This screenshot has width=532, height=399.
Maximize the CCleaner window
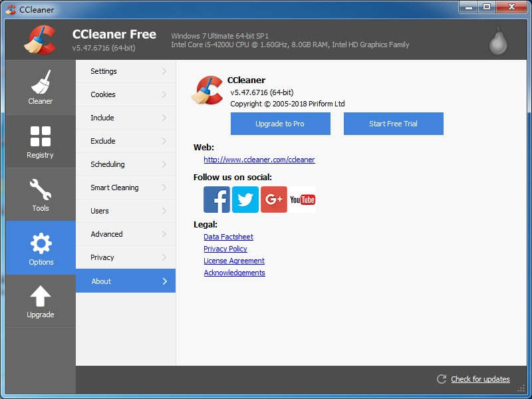click(487, 7)
